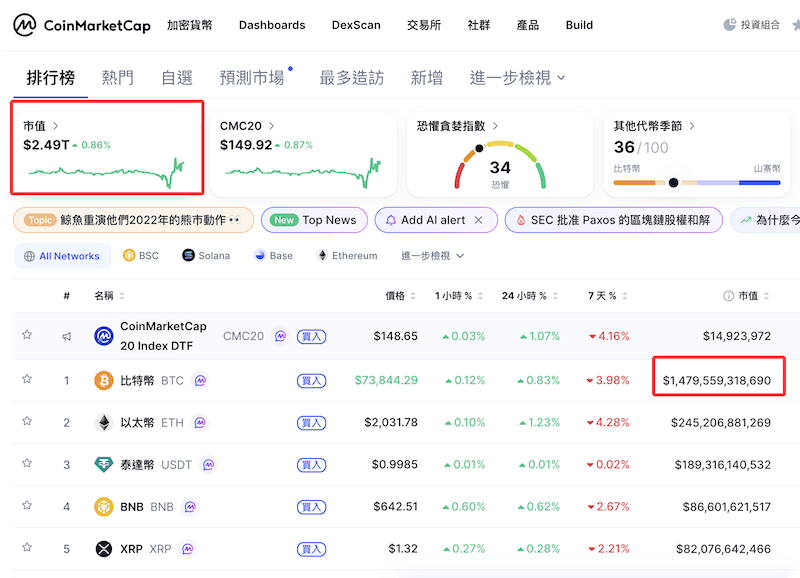Open the 交易所 menu
This screenshot has width=800, height=578.
pos(424,25)
